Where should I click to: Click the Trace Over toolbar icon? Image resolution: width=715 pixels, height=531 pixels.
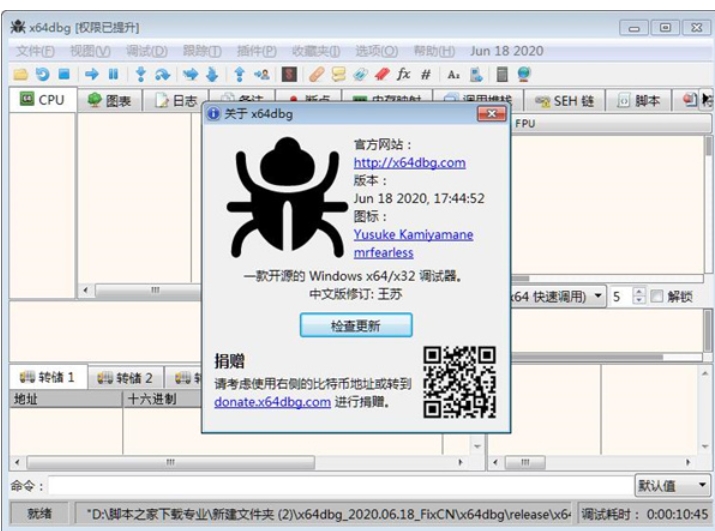click(212, 74)
